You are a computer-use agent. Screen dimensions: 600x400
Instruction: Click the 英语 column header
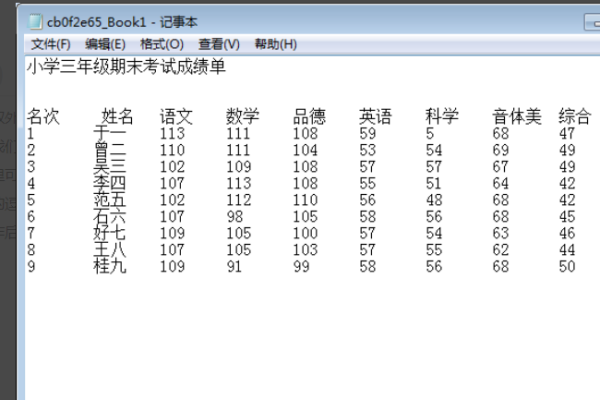click(x=375, y=116)
